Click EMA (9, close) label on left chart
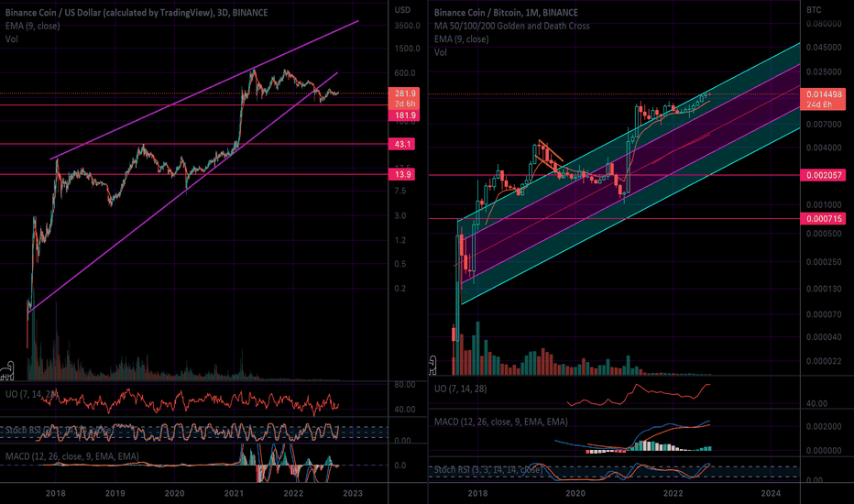Image resolution: width=854 pixels, height=504 pixels. tap(33, 26)
